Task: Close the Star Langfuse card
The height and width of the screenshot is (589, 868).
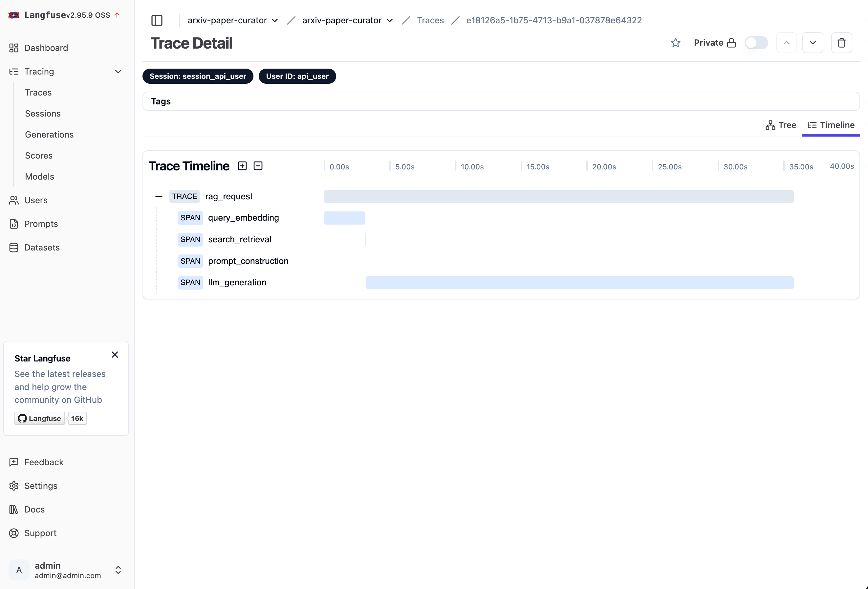Action: [115, 355]
